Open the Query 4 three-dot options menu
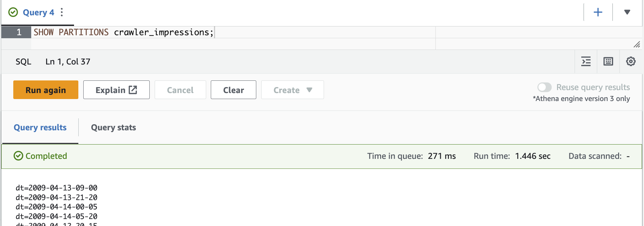This screenshot has width=644, height=226. [x=62, y=13]
